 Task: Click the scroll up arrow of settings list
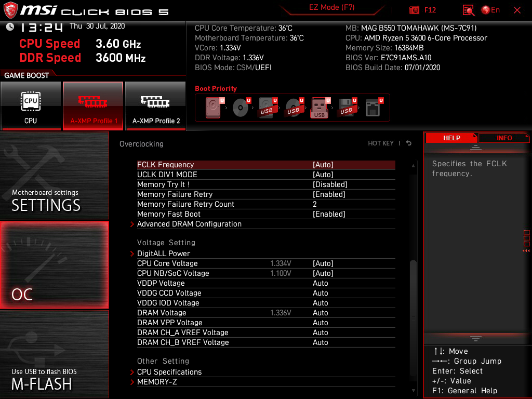tap(413, 166)
